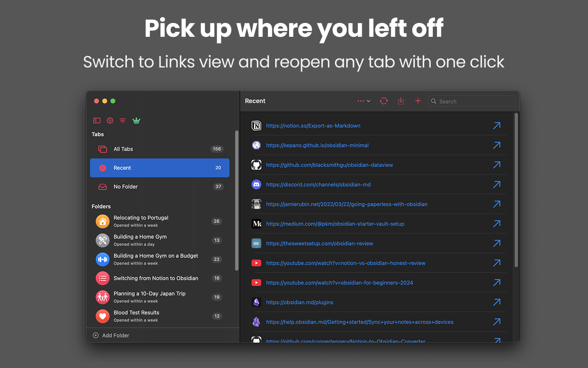Toggle the sidebar panel icon
The width and height of the screenshot is (588, 368).
point(97,121)
